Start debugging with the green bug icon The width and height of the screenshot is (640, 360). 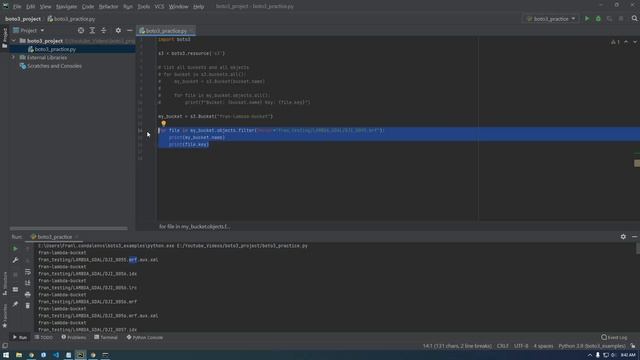(x=598, y=19)
